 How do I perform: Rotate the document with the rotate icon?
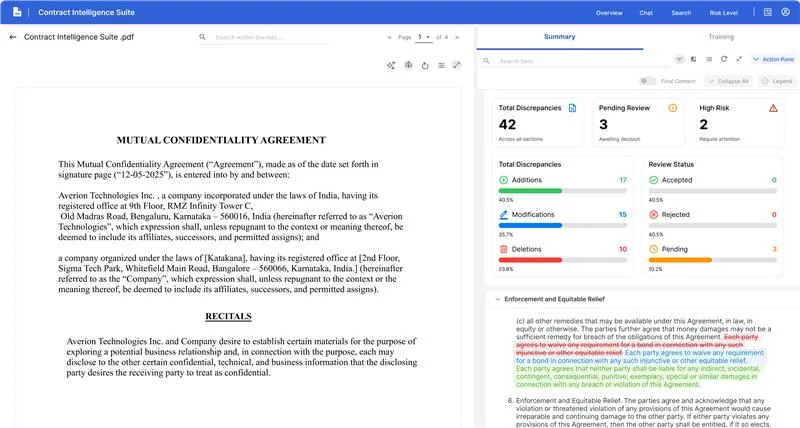coord(425,65)
